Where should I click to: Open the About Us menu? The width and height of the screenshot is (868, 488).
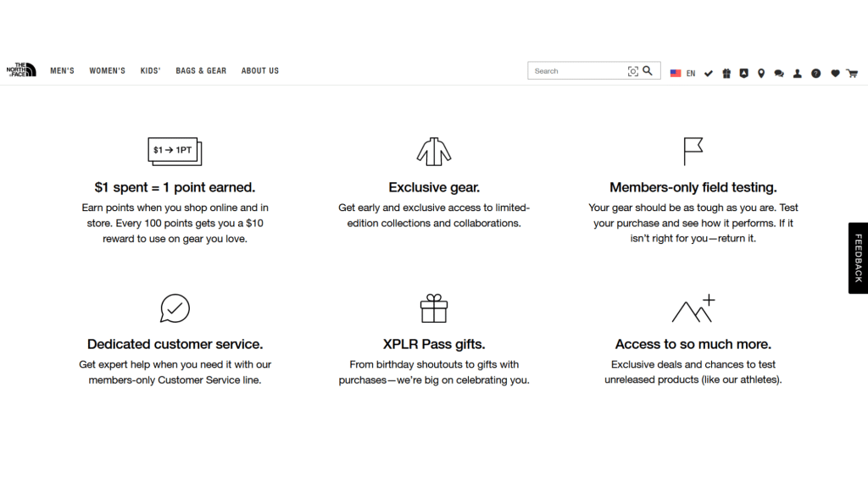[x=260, y=71]
